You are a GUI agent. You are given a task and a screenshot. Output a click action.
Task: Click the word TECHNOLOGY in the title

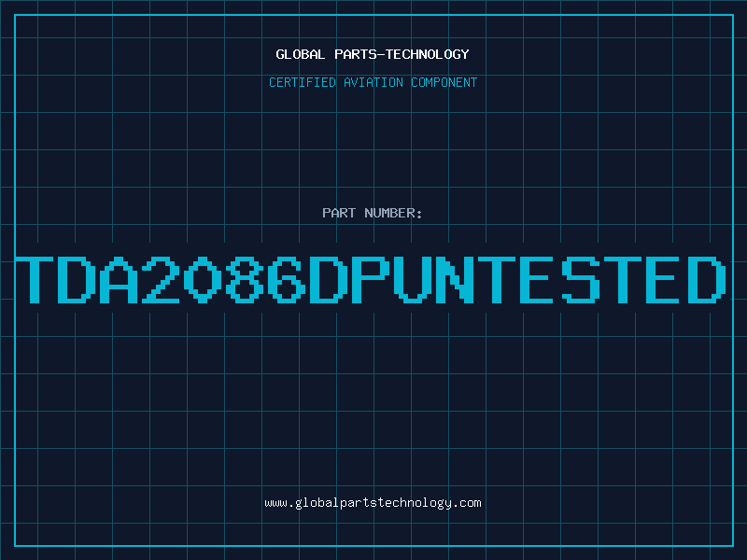(428, 54)
